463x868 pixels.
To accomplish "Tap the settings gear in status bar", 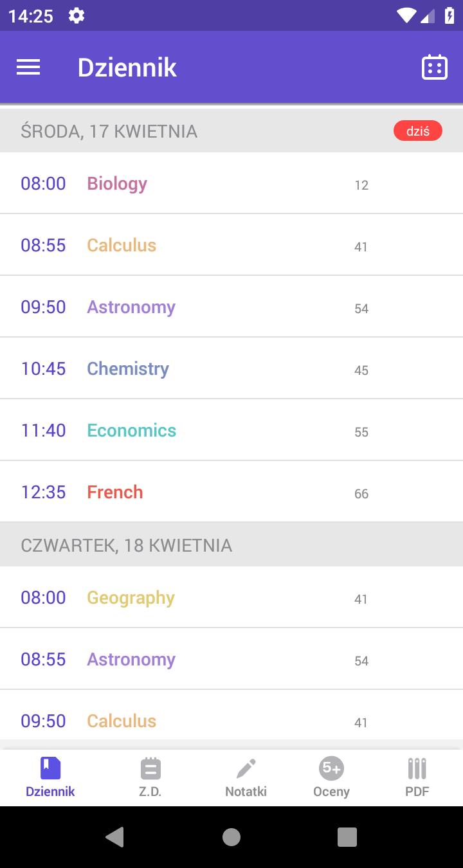I will pyautogui.click(x=77, y=15).
